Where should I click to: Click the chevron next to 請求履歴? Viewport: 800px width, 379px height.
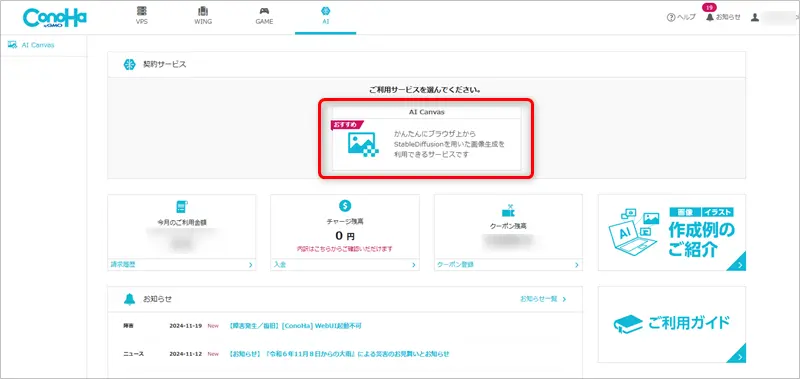pyautogui.click(x=251, y=265)
